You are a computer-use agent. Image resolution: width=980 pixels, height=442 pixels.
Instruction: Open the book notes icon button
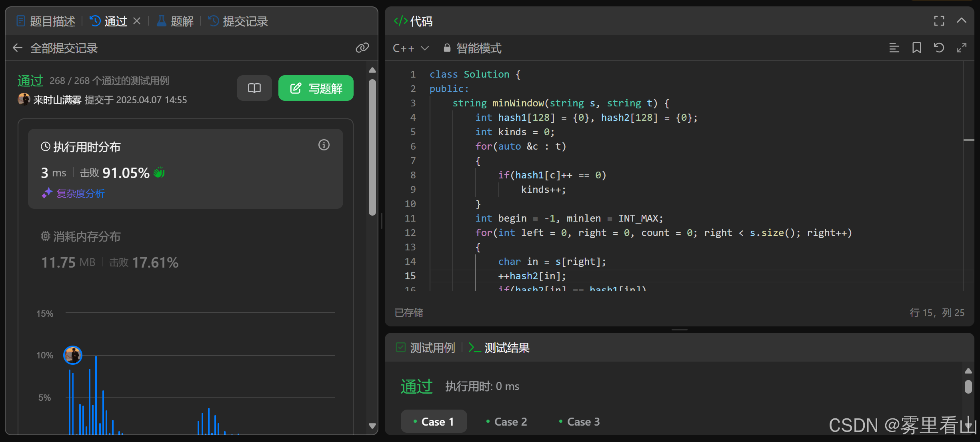pyautogui.click(x=254, y=88)
